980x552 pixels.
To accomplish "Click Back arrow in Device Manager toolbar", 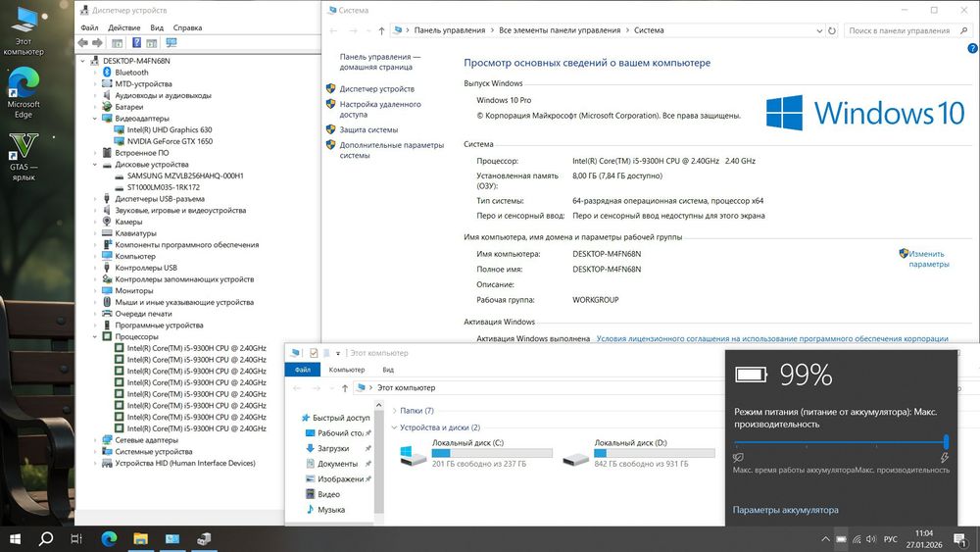I will pos(82,42).
